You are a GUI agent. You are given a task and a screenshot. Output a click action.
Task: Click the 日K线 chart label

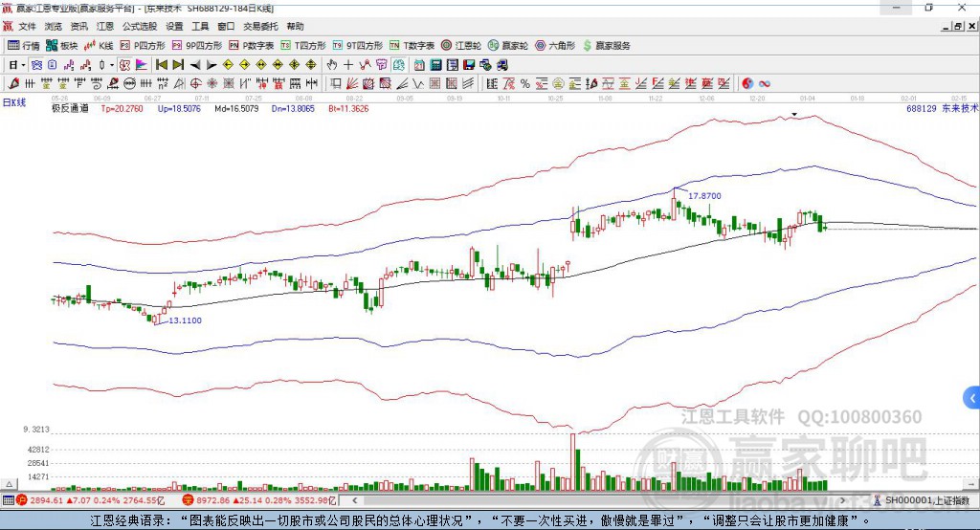click(x=14, y=102)
